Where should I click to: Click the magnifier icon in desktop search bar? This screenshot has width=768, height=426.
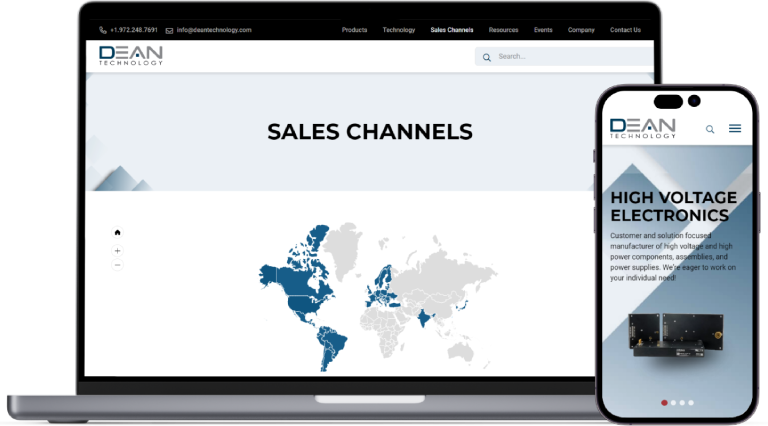(487, 57)
